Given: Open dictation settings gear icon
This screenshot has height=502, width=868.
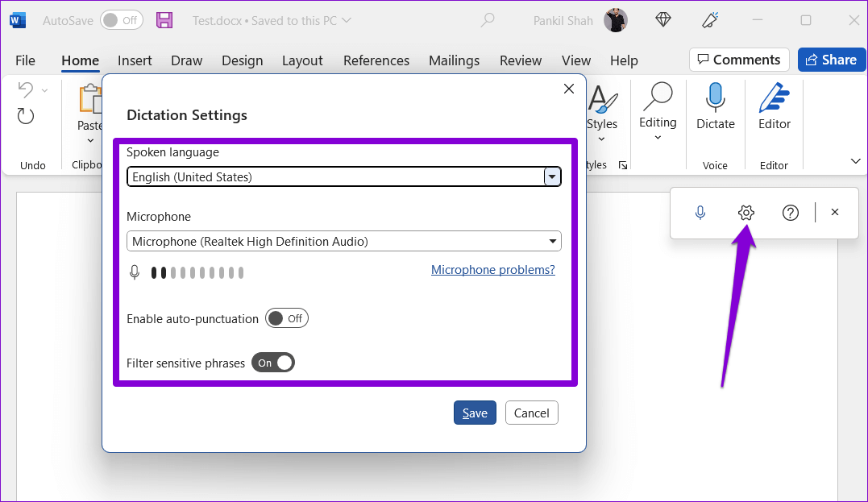Looking at the screenshot, I should coord(745,213).
